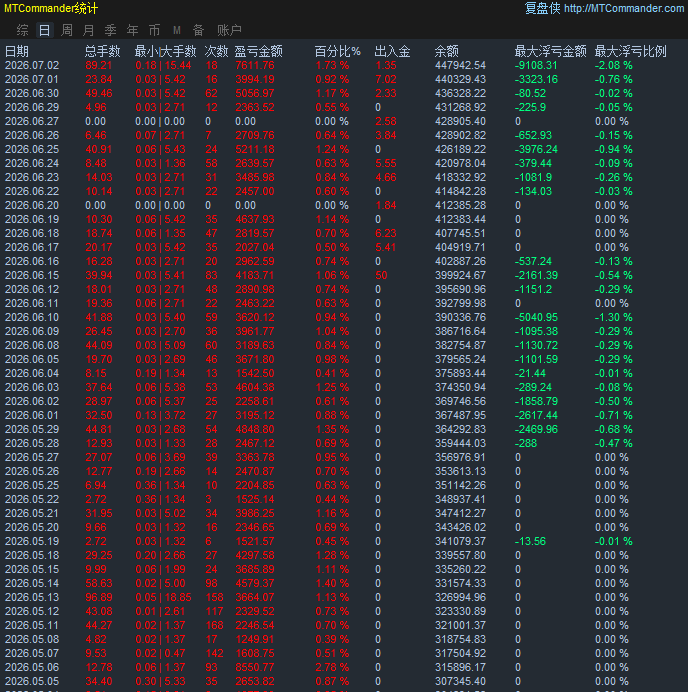Select the 2026.07.02 date row
The image size is (688, 692).
[32, 65]
